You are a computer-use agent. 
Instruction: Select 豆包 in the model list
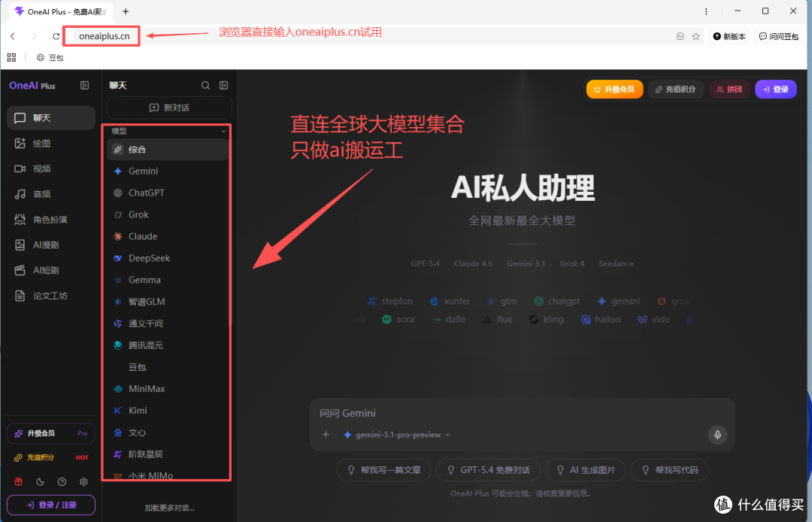pyautogui.click(x=168, y=366)
